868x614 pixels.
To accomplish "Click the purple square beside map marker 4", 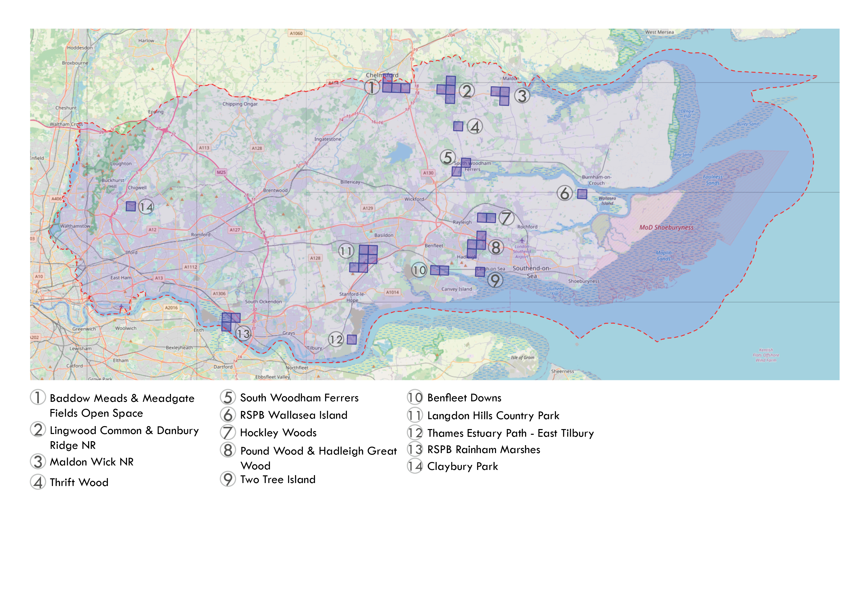I will pos(458,126).
